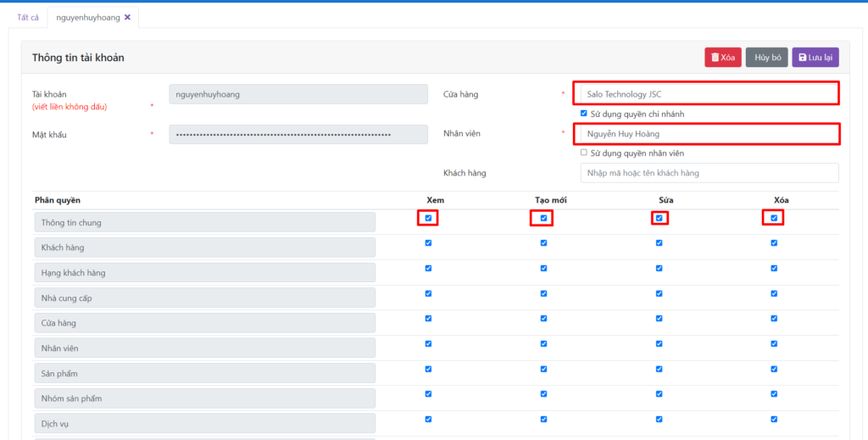This screenshot has width=868, height=440.
Task: Click the Sản phẩm permission label
Action: 205,373
